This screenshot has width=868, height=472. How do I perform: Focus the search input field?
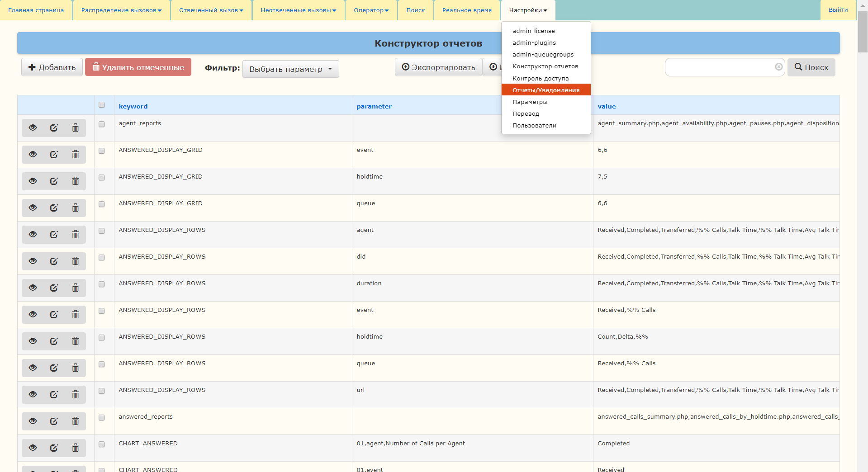coord(719,67)
